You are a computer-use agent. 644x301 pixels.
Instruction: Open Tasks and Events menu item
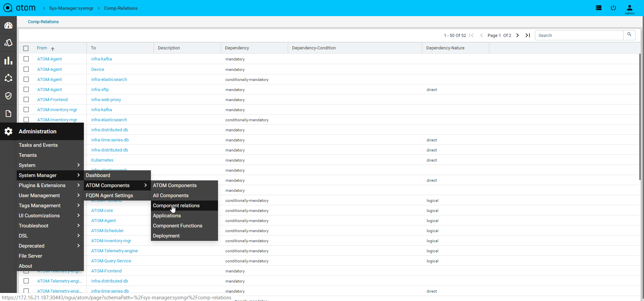point(50,145)
